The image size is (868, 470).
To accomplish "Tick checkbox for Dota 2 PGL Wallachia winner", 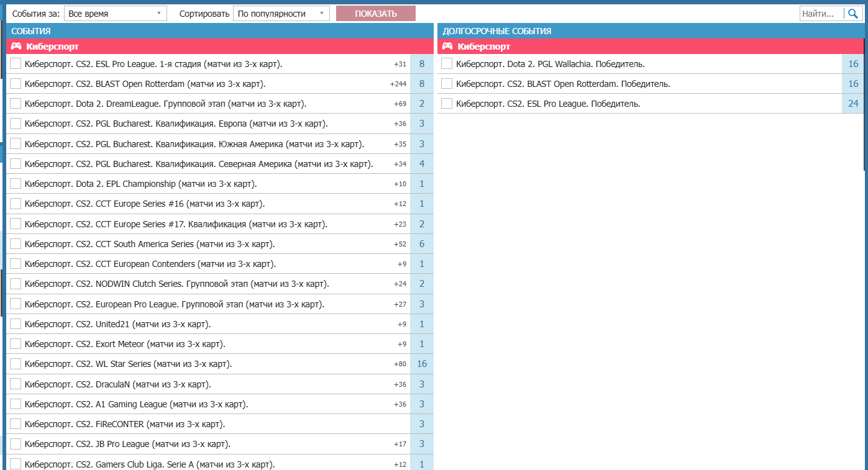I will [x=447, y=64].
